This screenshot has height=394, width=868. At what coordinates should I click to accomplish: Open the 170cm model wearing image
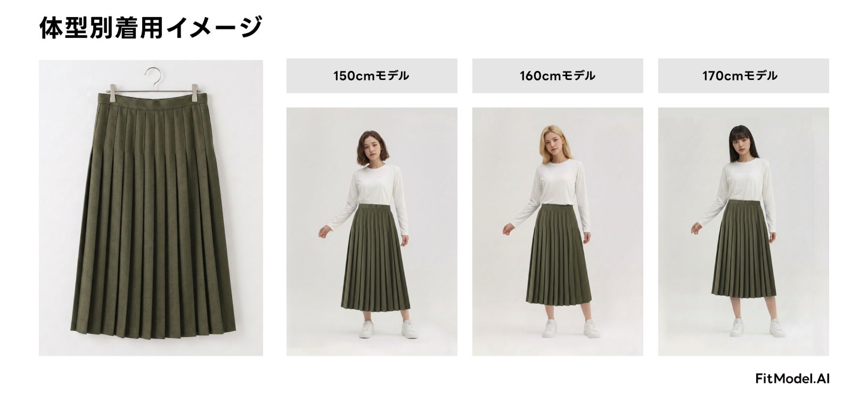tap(743, 232)
